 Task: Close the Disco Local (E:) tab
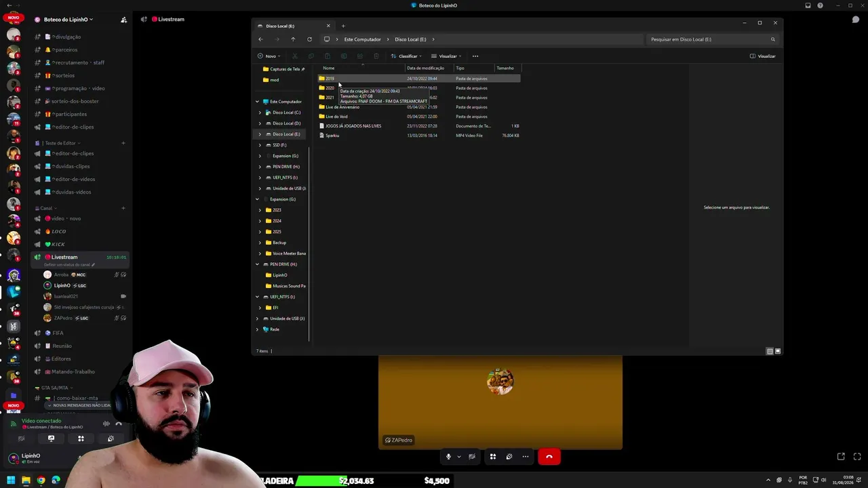(328, 26)
